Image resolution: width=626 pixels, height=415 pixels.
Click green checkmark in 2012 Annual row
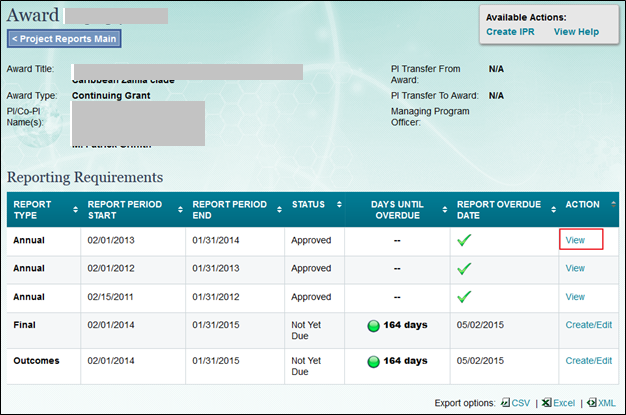click(465, 269)
